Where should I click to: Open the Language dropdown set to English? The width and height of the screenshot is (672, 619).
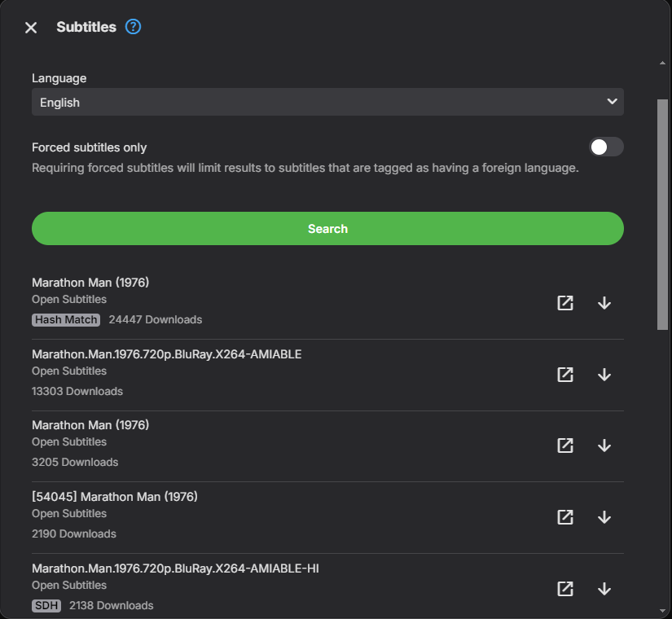pos(326,103)
